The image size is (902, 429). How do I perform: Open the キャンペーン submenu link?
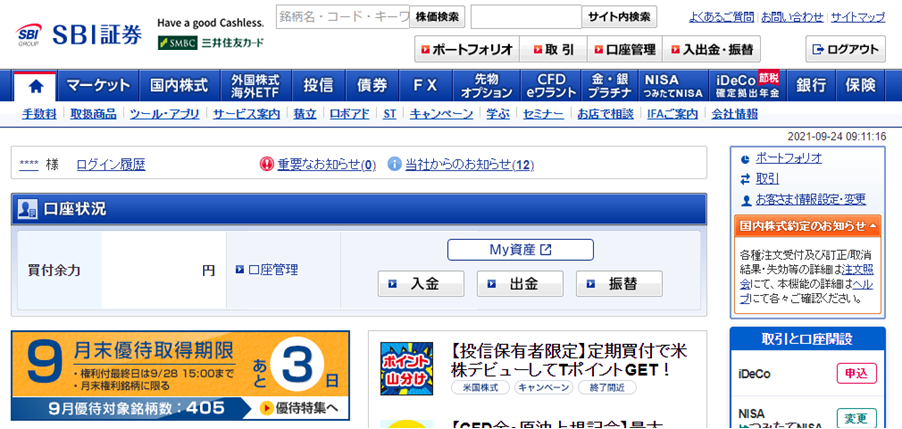pos(441,114)
